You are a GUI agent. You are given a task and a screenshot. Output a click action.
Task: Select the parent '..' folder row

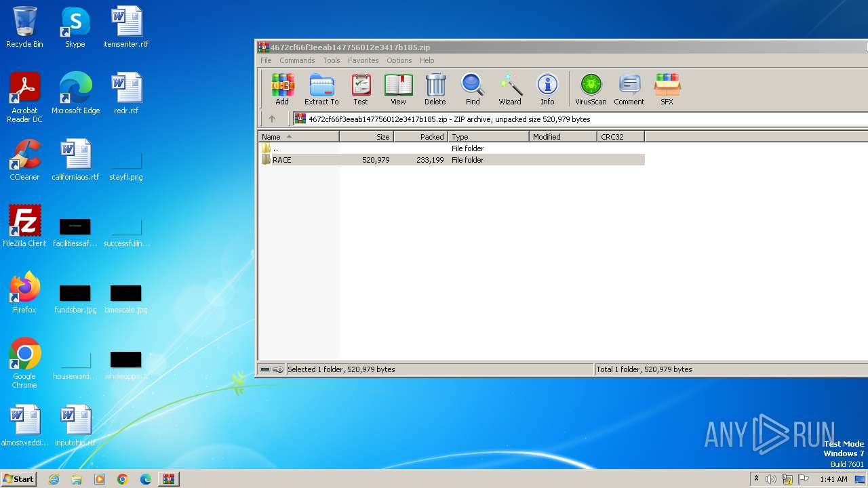pyautogui.click(x=452, y=148)
